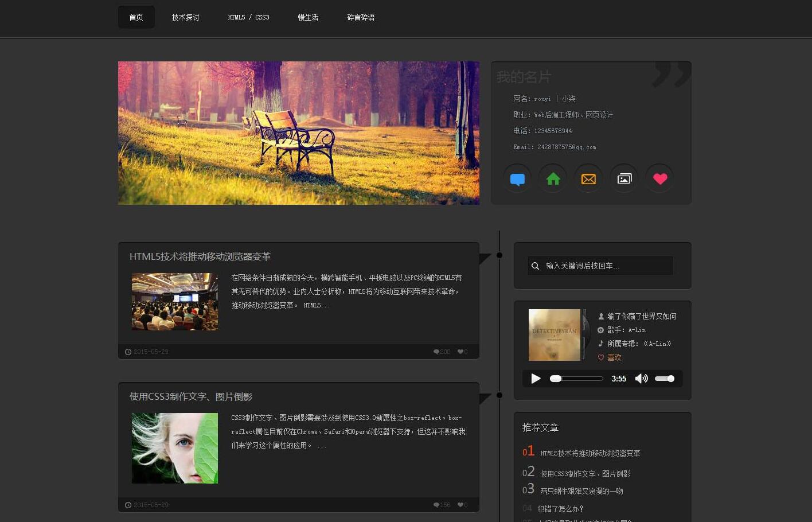The width and height of the screenshot is (812, 522).
Task: Toggle the 喜欢 like in the music player
Action: pos(611,357)
